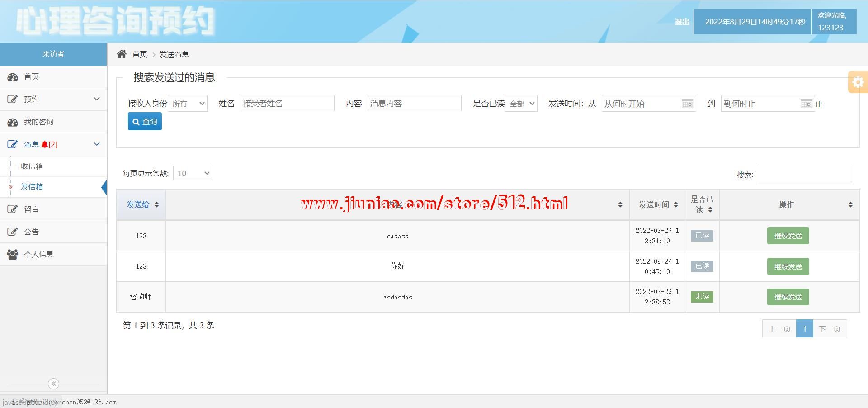The width and height of the screenshot is (868, 408).
Task: Click the record count text 共 3 条
Action: click(202, 326)
